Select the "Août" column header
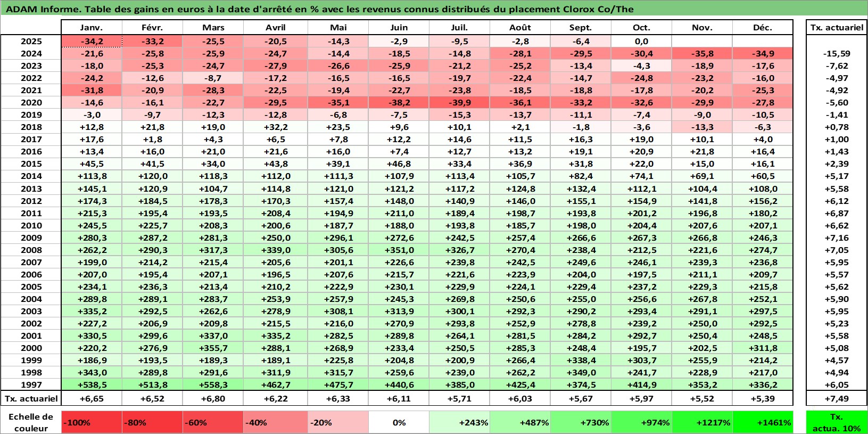This screenshot has width=868, height=434. pyautogui.click(x=520, y=28)
